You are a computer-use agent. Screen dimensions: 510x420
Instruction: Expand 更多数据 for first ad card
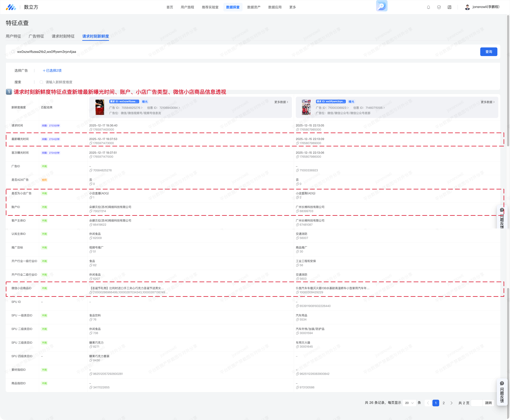point(281,102)
